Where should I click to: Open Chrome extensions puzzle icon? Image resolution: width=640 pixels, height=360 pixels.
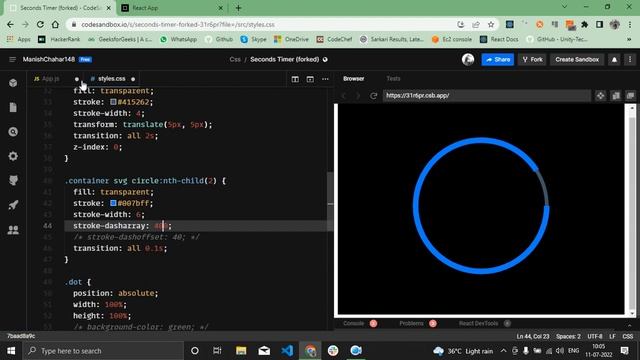[584, 24]
